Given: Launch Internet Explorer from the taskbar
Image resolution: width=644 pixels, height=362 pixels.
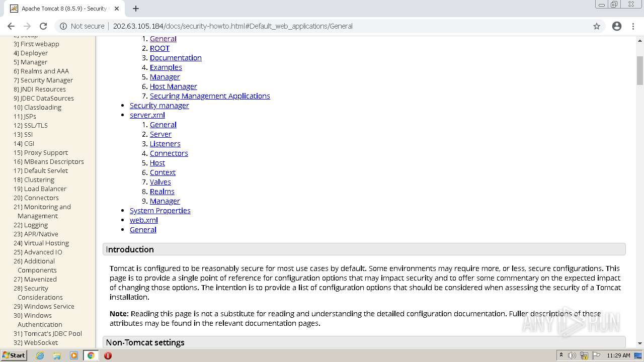Looking at the screenshot, I should (40, 355).
